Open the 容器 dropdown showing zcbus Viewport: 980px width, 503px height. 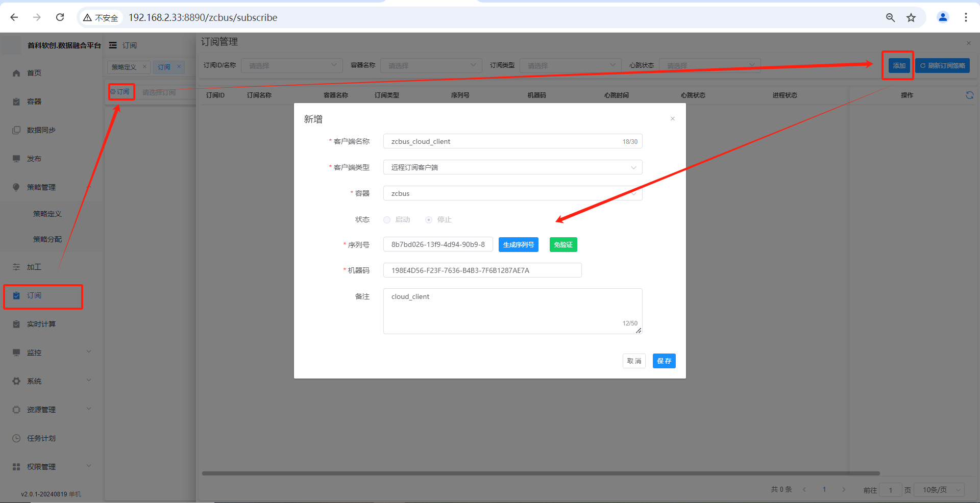pos(512,193)
